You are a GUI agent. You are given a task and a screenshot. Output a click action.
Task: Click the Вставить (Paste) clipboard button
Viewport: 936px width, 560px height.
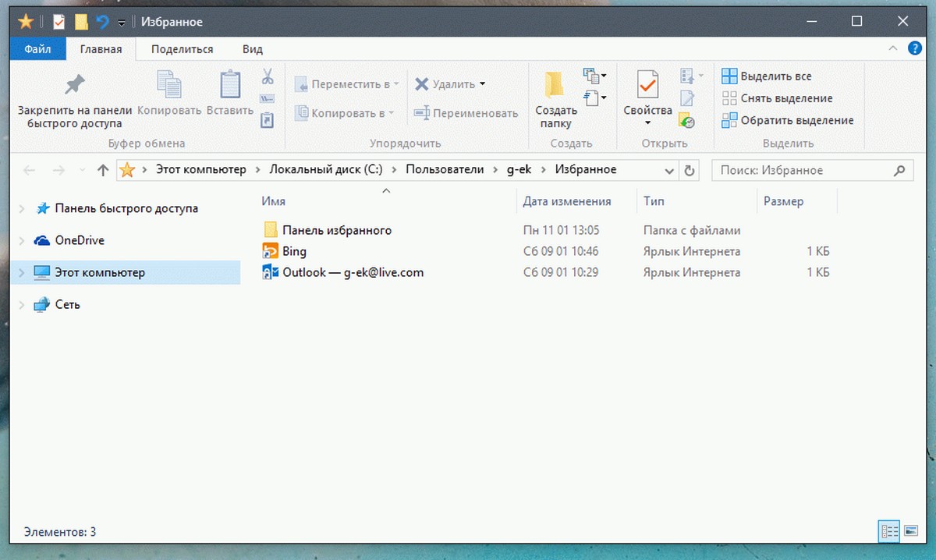tap(230, 94)
